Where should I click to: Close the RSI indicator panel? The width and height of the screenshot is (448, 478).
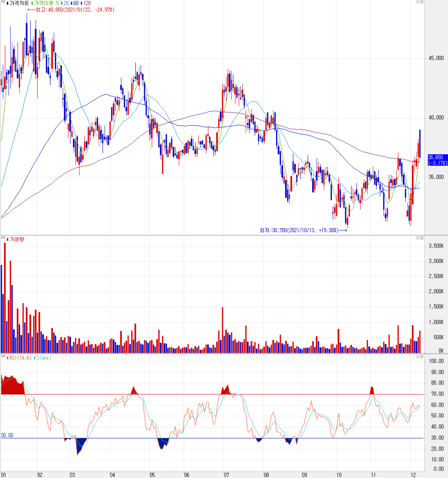[422, 356]
